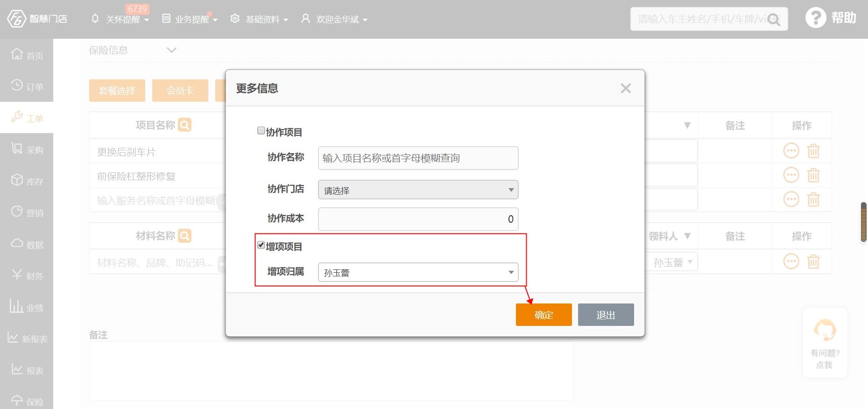Open 数据 in sidebar
868x409 pixels.
click(27, 244)
